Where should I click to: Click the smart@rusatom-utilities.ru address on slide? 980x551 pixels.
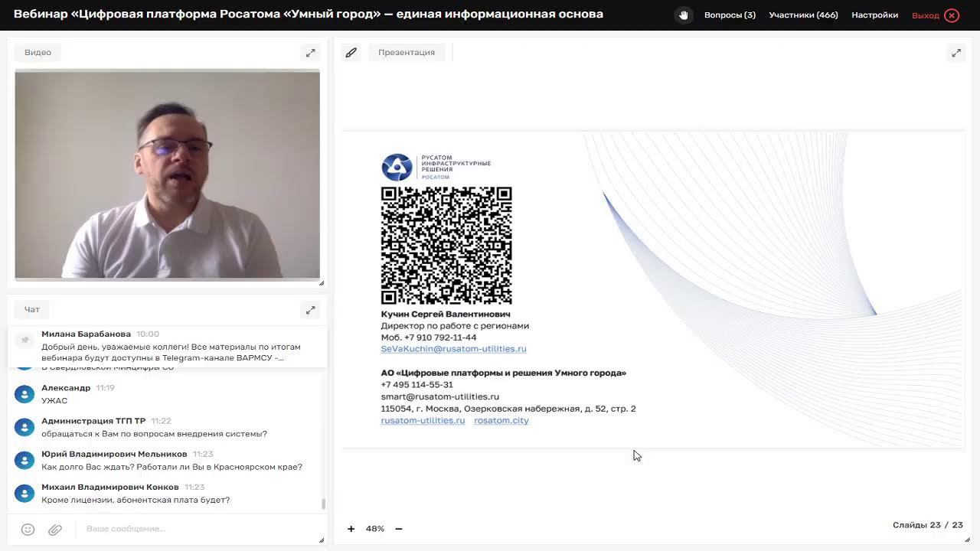tap(440, 396)
